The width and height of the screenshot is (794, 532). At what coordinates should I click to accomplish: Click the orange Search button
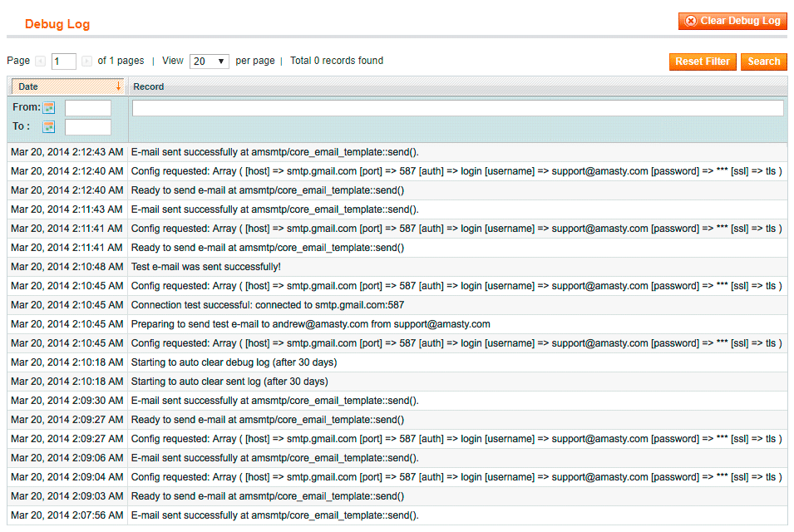coord(763,62)
